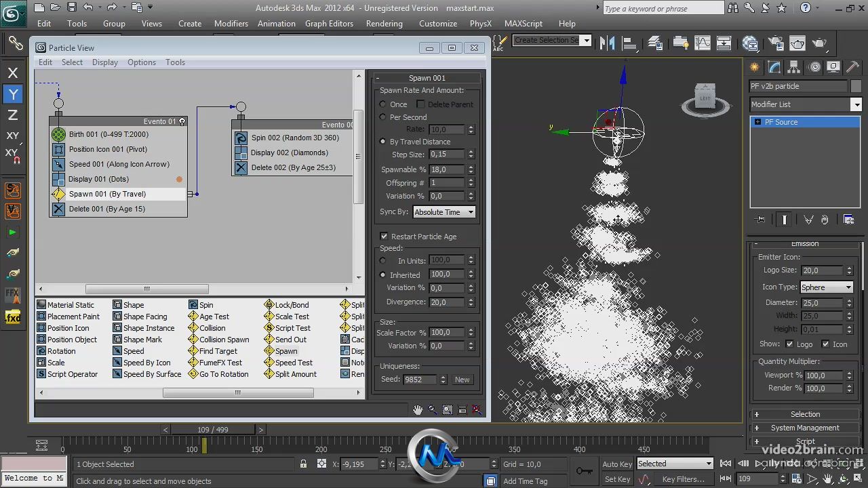Click the Delete 002 operator icon
This screenshot has height=488, width=868.
241,167
